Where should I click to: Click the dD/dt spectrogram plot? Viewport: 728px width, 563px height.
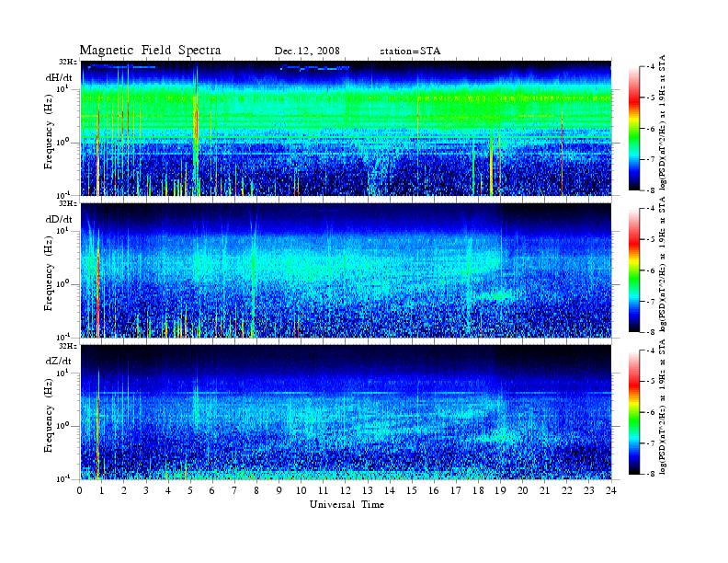coord(346,270)
